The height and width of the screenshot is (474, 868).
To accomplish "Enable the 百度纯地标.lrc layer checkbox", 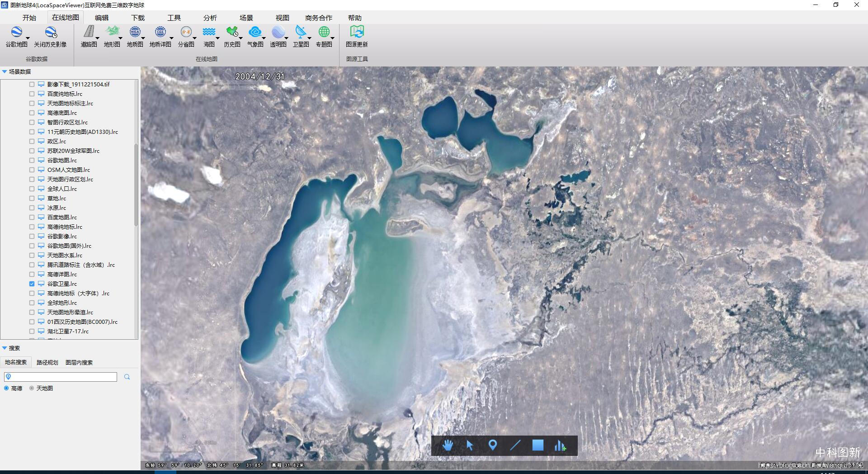I will [32, 94].
